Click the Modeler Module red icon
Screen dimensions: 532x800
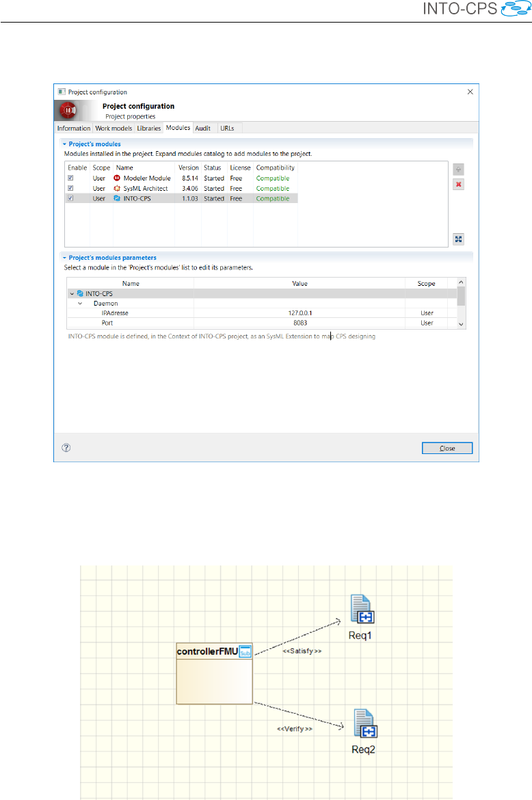click(x=117, y=178)
